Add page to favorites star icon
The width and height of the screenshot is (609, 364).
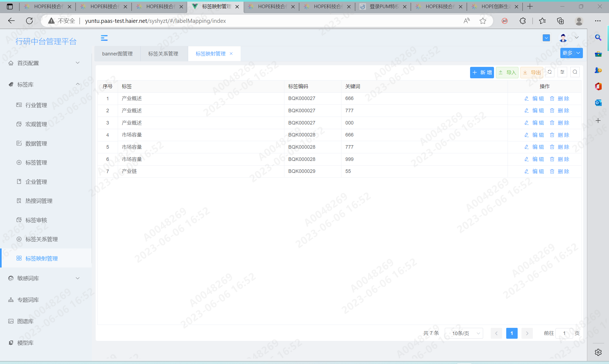[x=483, y=21]
